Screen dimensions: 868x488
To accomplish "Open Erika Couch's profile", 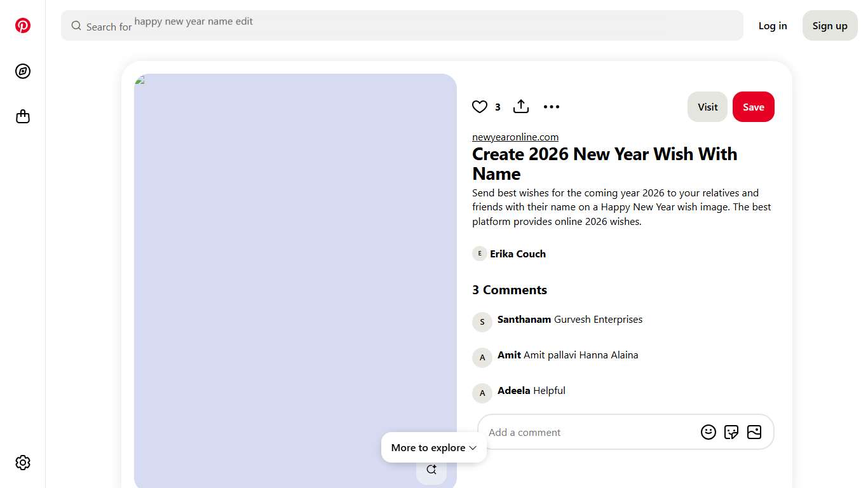I will (518, 254).
